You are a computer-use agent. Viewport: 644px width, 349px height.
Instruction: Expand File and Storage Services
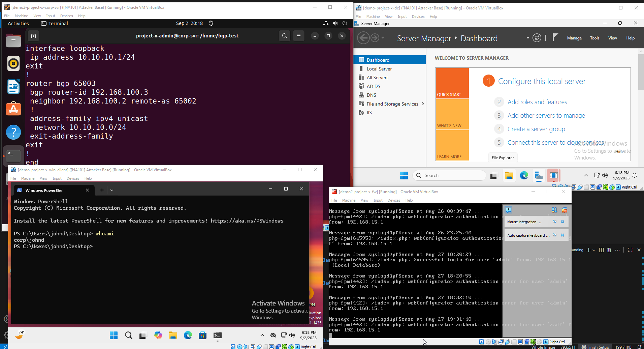[x=423, y=104]
